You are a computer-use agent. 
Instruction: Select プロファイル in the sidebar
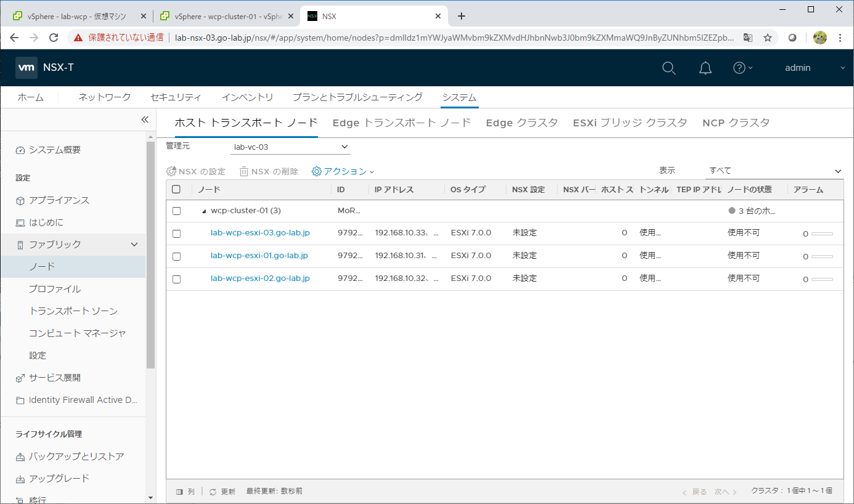click(x=55, y=289)
